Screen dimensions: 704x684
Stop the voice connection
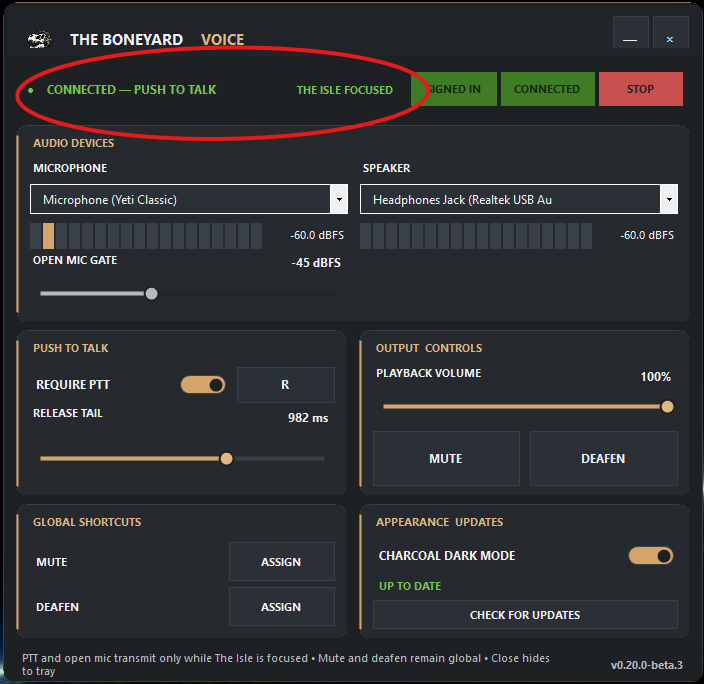[x=641, y=89]
